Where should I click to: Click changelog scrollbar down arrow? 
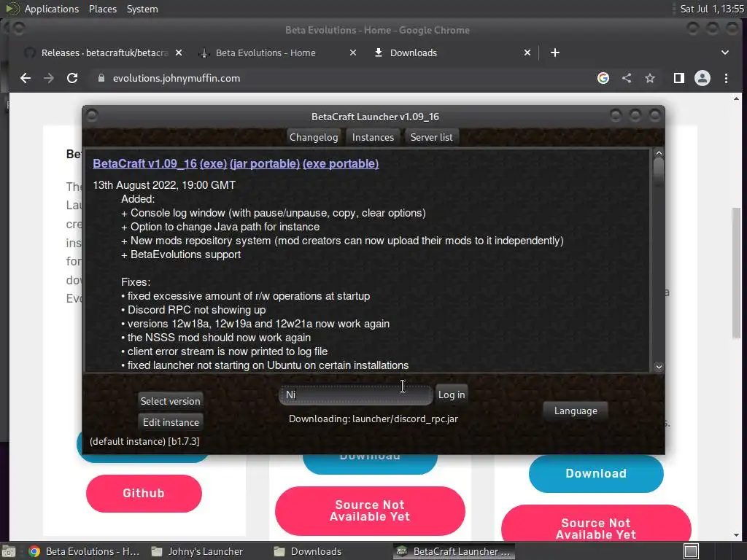tap(659, 367)
